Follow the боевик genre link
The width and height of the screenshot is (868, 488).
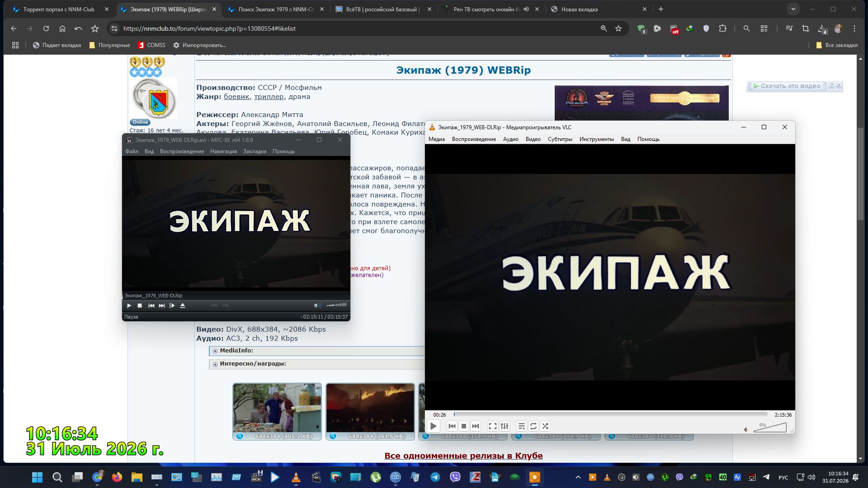(x=236, y=97)
